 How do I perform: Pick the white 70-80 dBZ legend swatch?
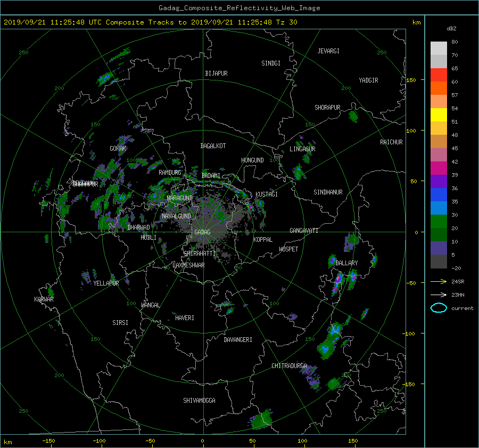[x=439, y=48]
